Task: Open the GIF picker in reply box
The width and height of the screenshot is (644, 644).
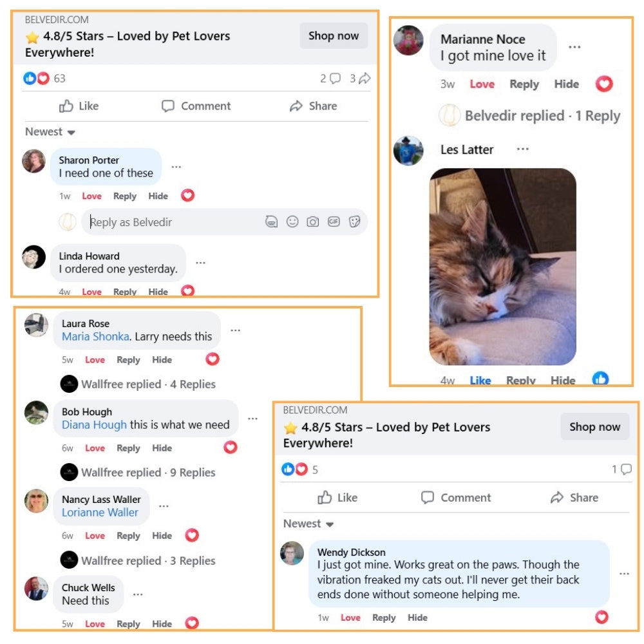Action: click(334, 222)
